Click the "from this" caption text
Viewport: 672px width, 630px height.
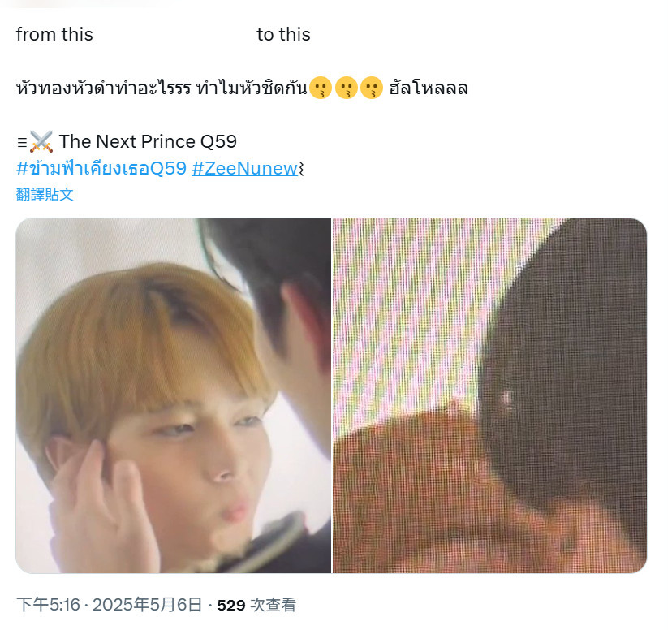[x=54, y=34]
